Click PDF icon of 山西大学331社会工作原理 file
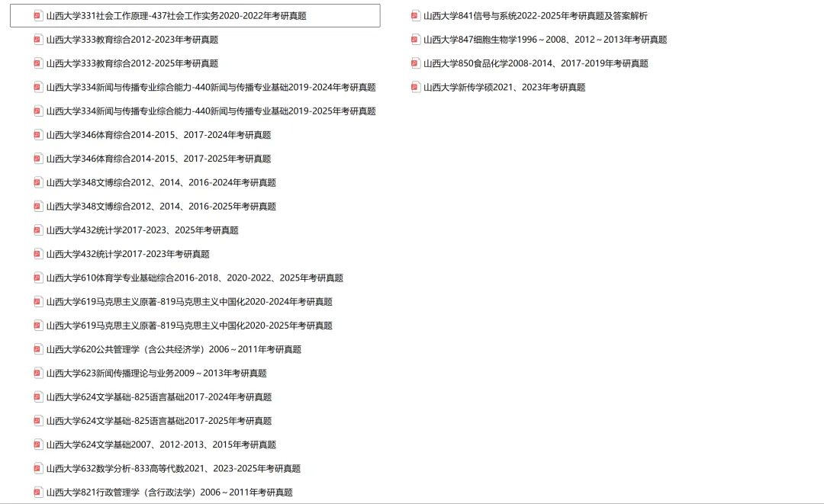The image size is (824, 504). click(38, 16)
